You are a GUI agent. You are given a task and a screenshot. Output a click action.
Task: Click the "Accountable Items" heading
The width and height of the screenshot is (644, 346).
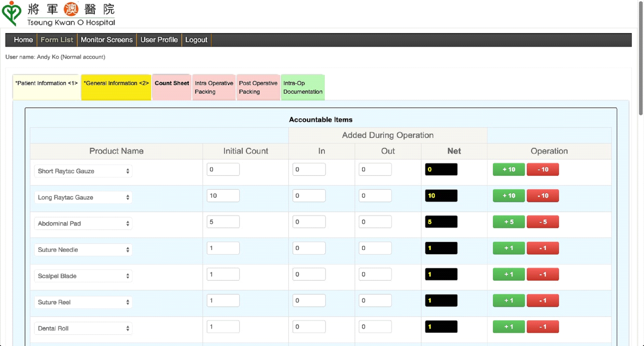coord(321,120)
